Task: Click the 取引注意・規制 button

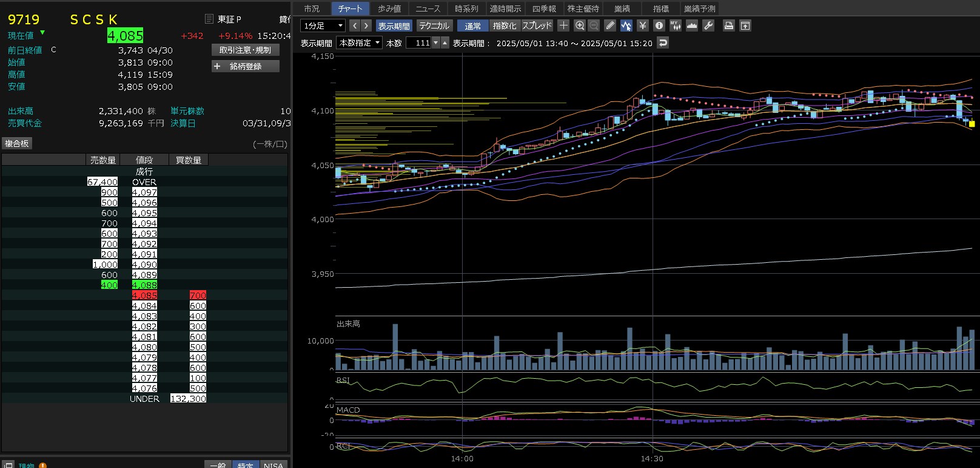Action: click(246, 50)
